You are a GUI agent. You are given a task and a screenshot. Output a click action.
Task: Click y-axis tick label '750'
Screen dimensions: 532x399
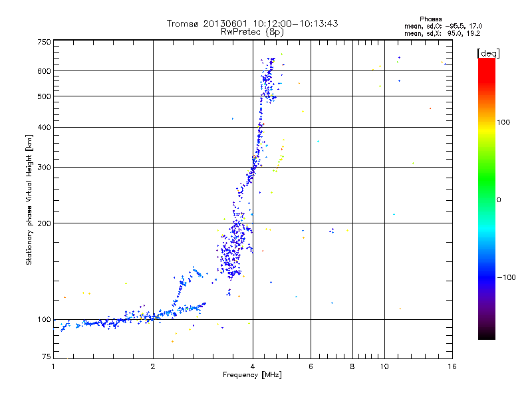44,42
